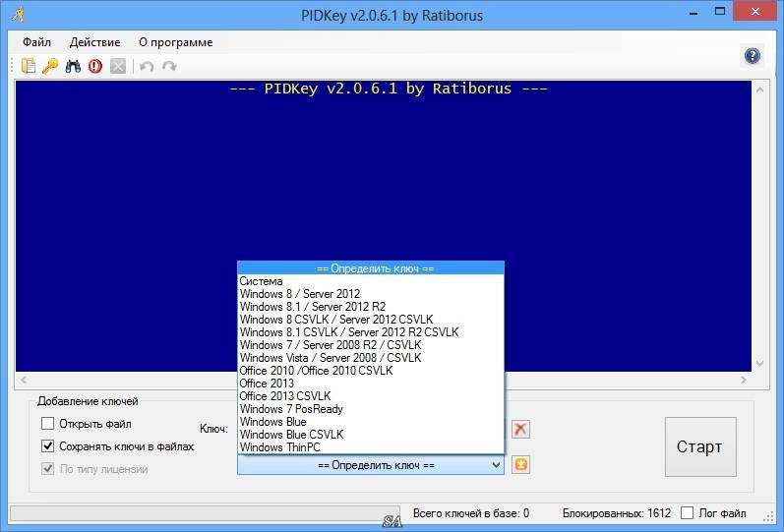Choose Windows ThinPC
Viewport: 784px width, 532px height.
(x=371, y=447)
